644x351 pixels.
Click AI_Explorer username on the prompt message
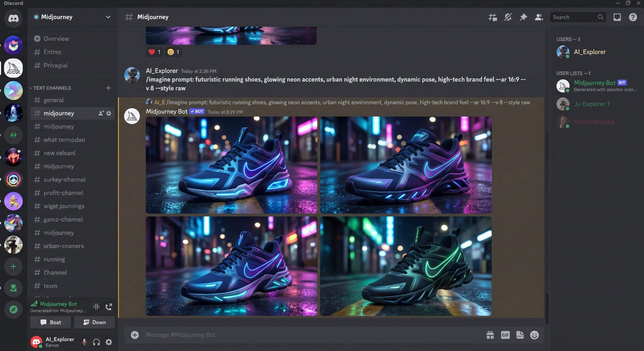coord(162,71)
